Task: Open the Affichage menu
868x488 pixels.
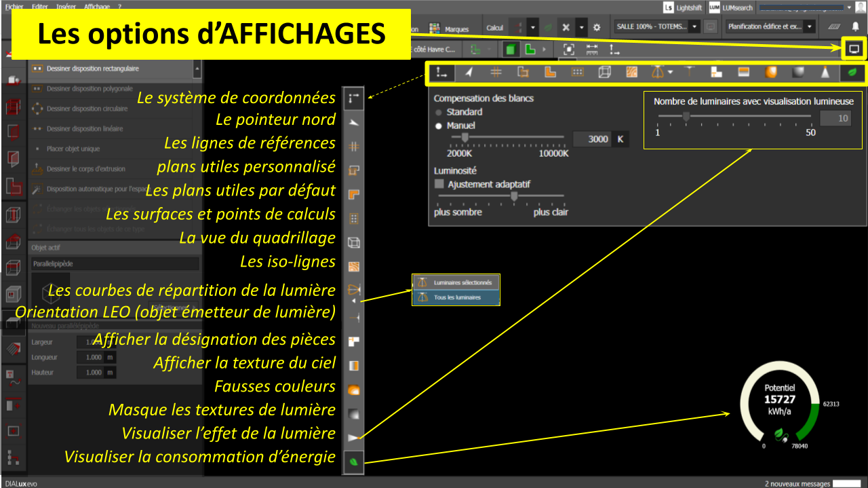Action: pos(97,5)
